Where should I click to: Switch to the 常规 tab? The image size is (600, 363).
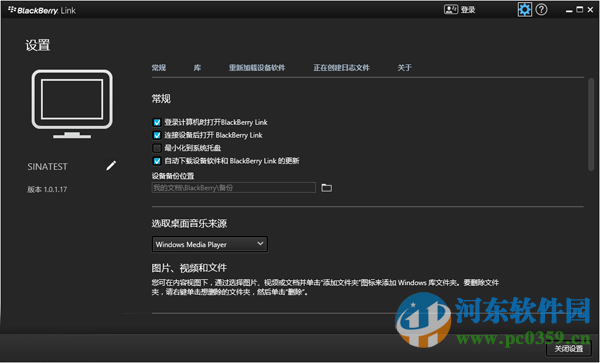pos(159,68)
